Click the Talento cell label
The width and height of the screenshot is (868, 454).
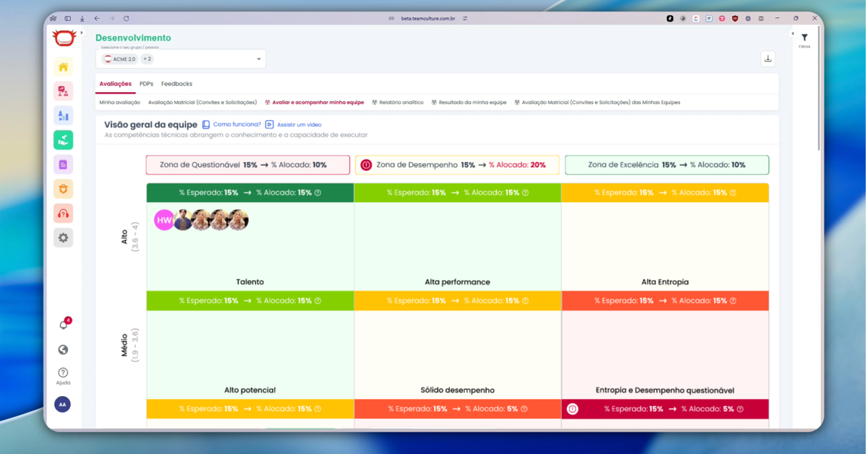point(250,282)
